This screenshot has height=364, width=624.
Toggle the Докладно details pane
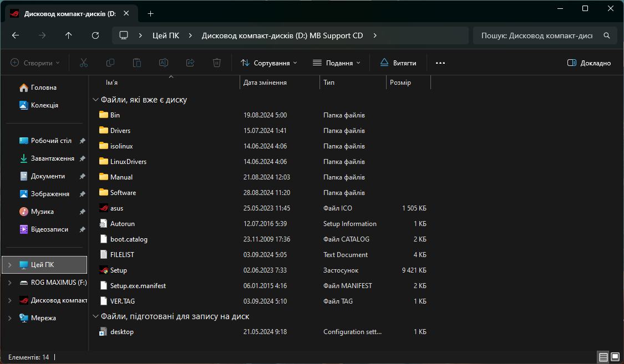point(589,63)
